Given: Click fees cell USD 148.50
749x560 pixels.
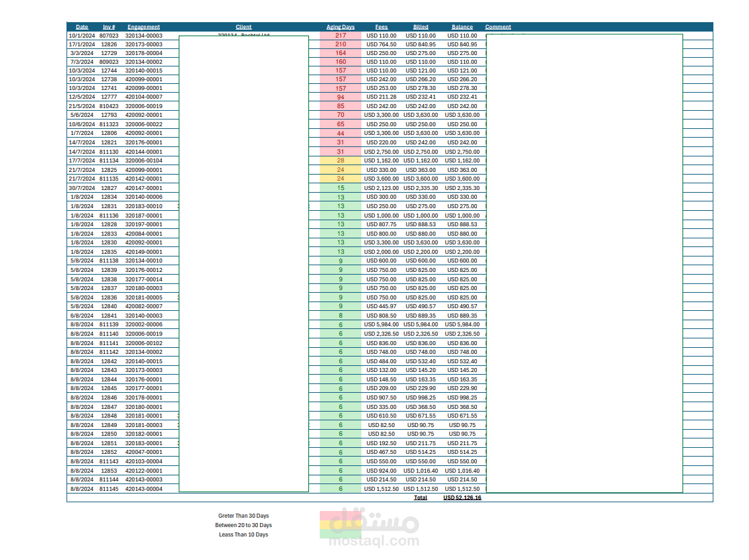Looking at the screenshot, I should tap(381, 379).
